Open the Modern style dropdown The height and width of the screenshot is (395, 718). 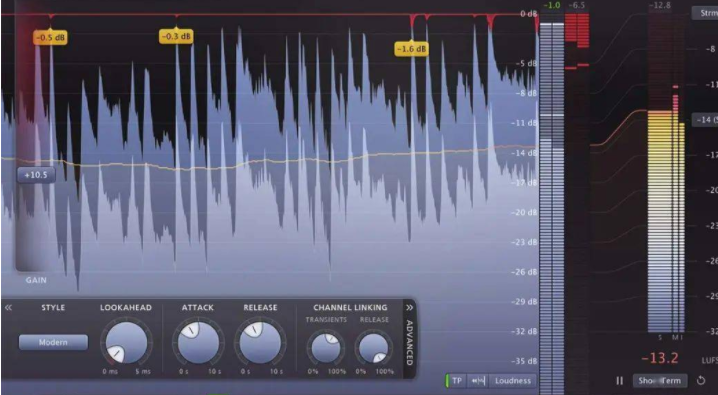click(53, 342)
